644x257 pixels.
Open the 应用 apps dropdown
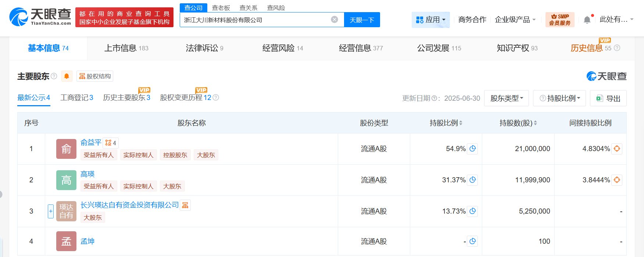pyautogui.click(x=430, y=19)
